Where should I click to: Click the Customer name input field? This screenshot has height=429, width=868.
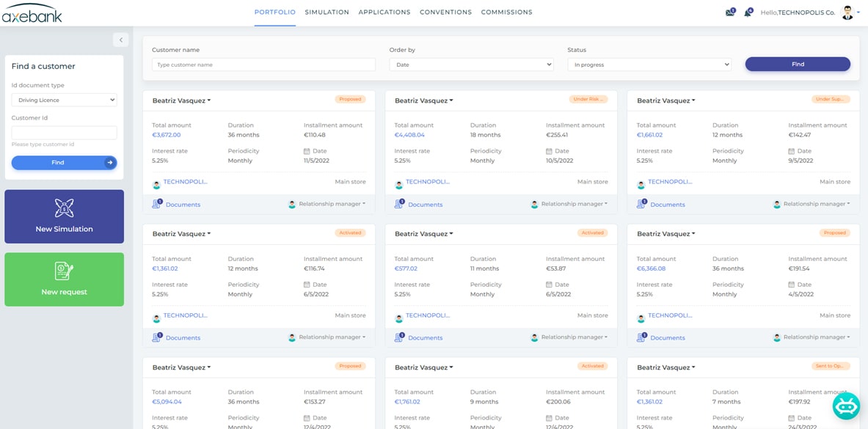pyautogui.click(x=263, y=65)
